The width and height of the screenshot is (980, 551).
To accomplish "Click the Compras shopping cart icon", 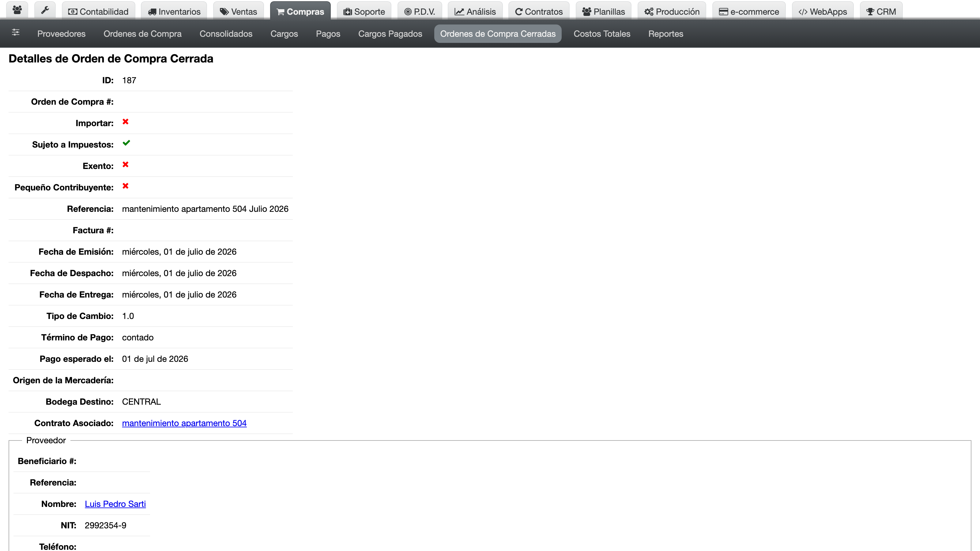I will 281,12.
